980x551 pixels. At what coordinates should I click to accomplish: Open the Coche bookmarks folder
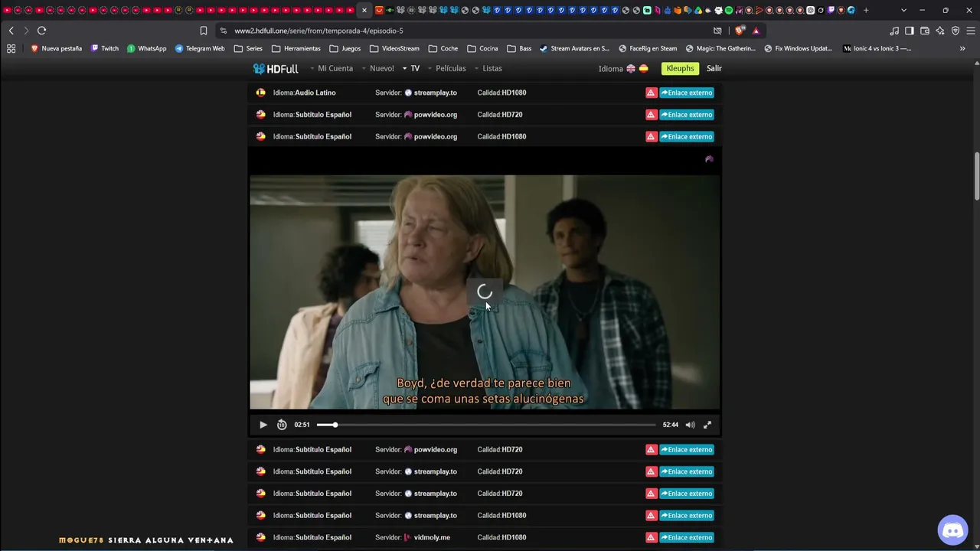tap(443, 48)
